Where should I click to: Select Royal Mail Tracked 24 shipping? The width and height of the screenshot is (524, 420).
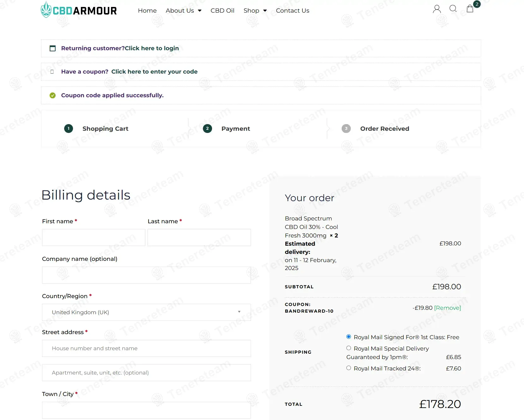(x=349, y=368)
